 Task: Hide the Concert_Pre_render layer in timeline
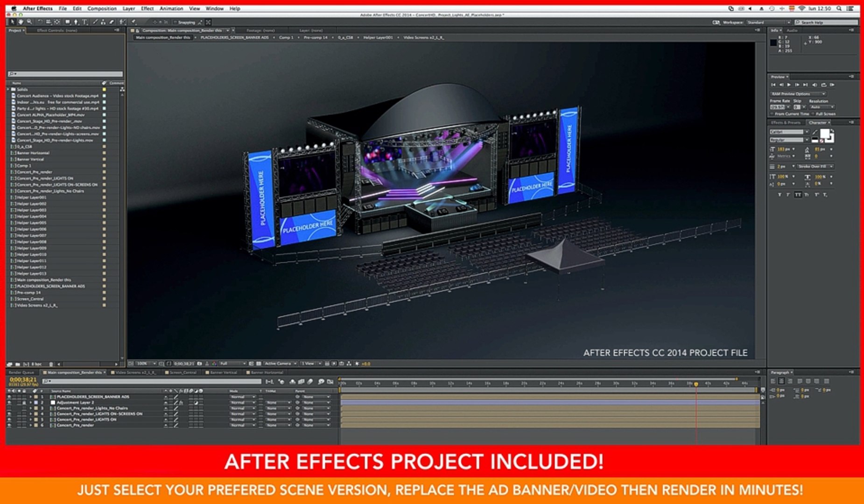coord(9,425)
